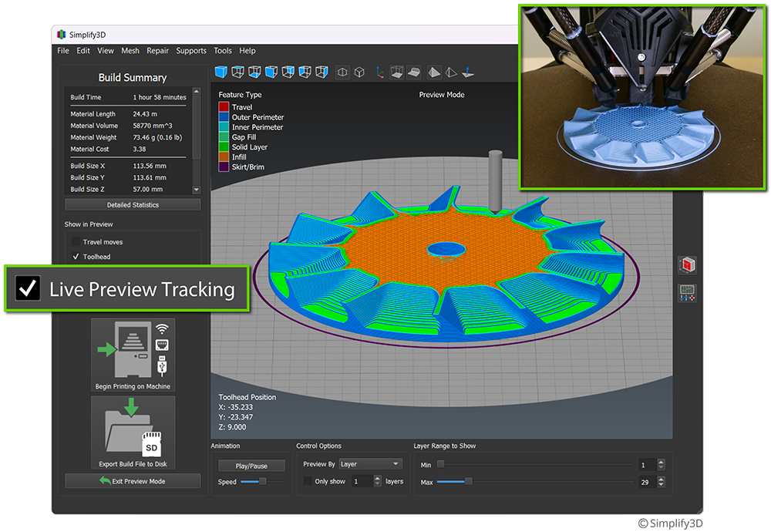Open the Mesh menu

130,51
